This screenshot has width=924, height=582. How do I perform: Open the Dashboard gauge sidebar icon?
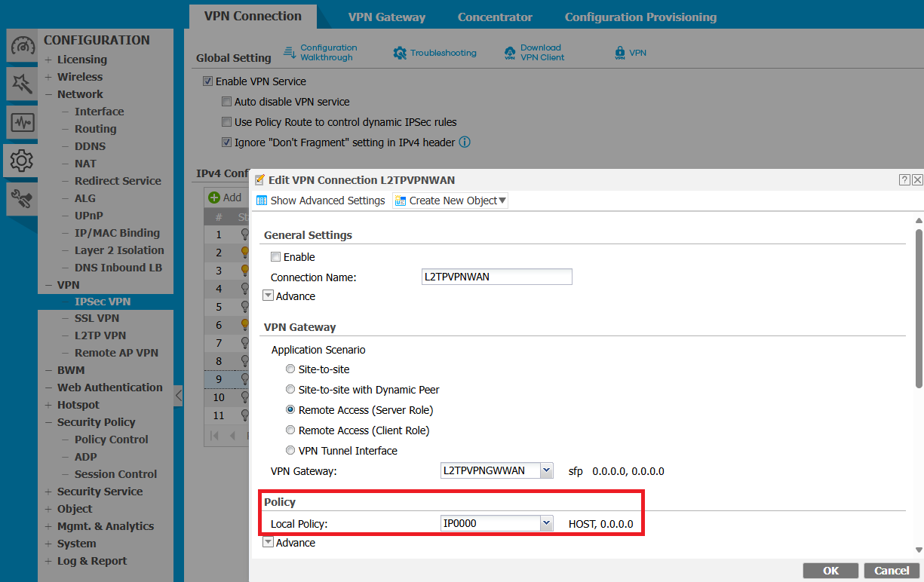[x=23, y=46]
